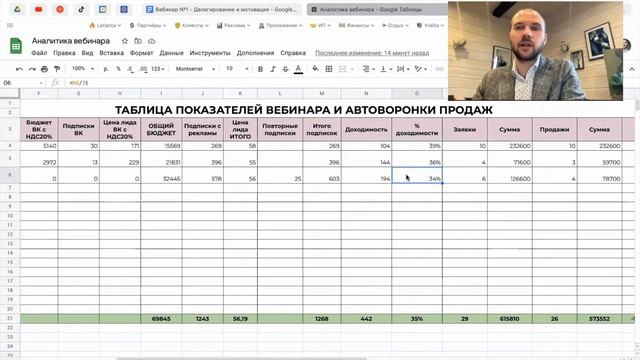This screenshot has width=640, height=360.
Task: Open vertical align options
Action: click(385, 69)
